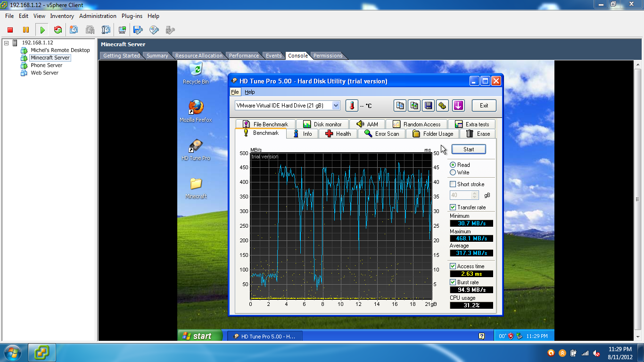Image resolution: width=644 pixels, height=362 pixels.
Task: Click the orange Suspend toolbar icon
Action: 26,30
